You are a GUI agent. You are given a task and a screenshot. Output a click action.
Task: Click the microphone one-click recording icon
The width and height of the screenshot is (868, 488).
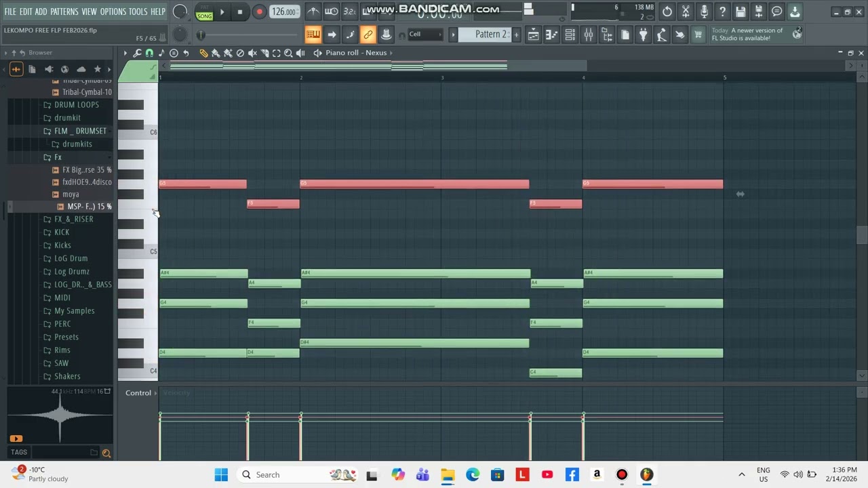click(x=704, y=12)
